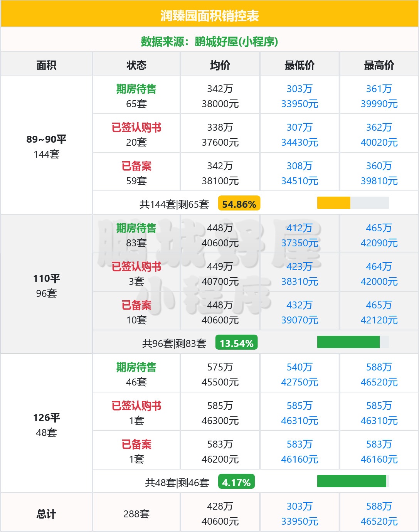Open the 307万 lowest price link
Viewport: 419px width, 532px height.
300,127
